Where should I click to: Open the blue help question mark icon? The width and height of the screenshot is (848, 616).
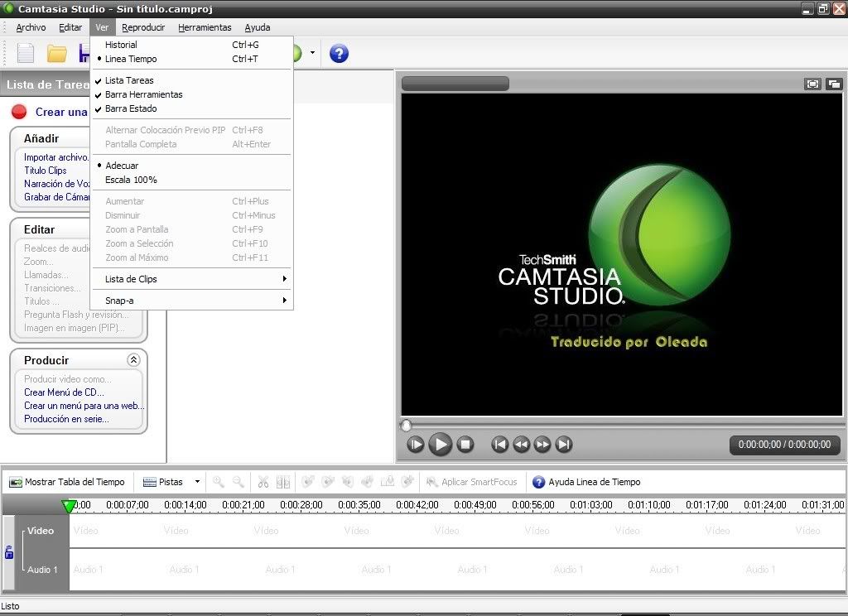point(339,54)
